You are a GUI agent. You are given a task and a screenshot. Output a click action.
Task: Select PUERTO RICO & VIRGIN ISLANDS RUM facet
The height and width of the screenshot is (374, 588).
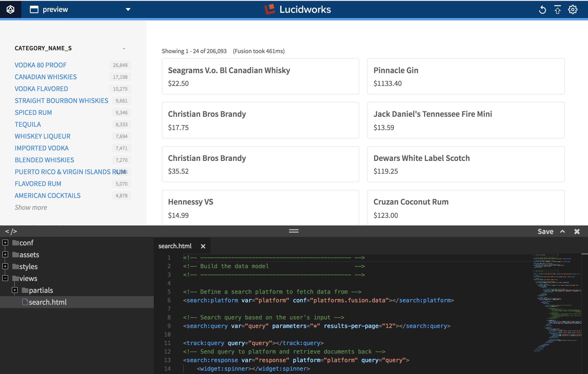pyautogui.click(x=70, y=172)
